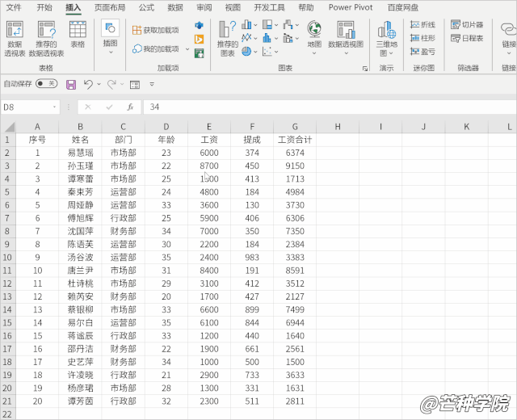Image resolution: width=517 pixels, height=420 pixels.
Task: Expand the column chart dropdown arrow
Action: coord(255,25)
